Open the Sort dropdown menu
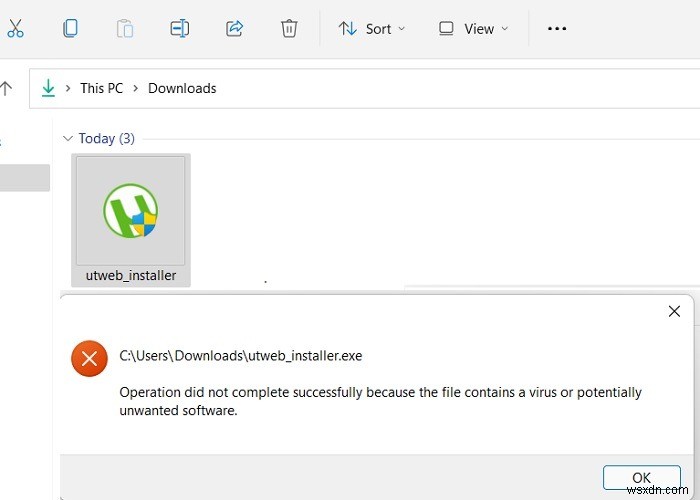The width and height of the screenshot is (700, 500). coord(372,29)
